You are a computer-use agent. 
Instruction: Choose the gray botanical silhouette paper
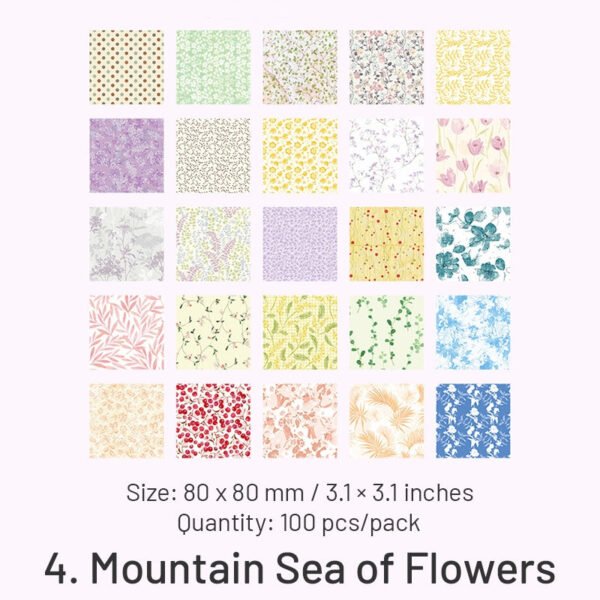[x=127, y=244]
